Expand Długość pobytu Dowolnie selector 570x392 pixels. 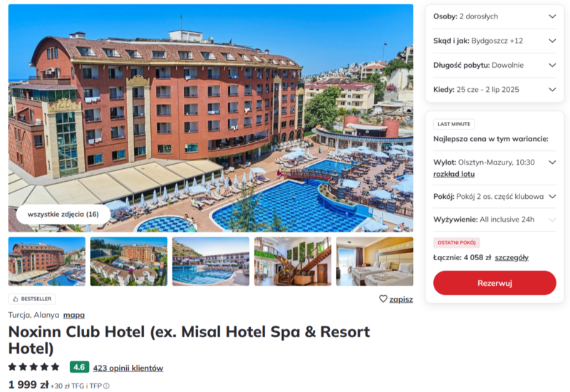pos(494,65)
